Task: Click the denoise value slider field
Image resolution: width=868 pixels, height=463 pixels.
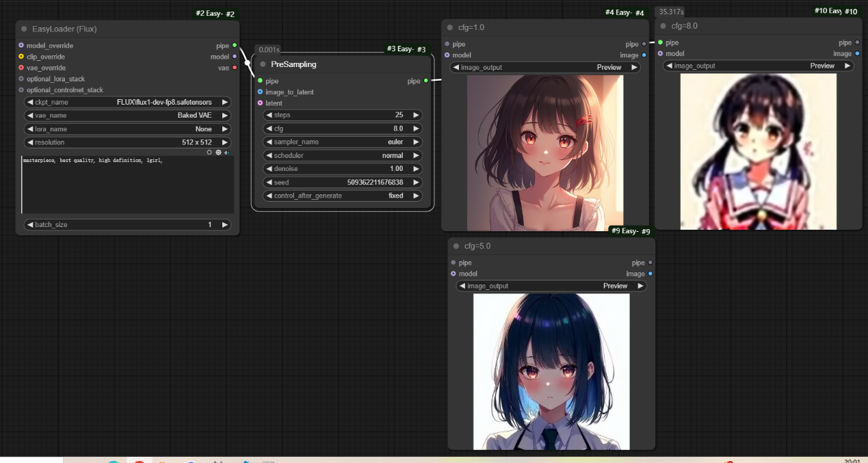Action: pos(343,169)
